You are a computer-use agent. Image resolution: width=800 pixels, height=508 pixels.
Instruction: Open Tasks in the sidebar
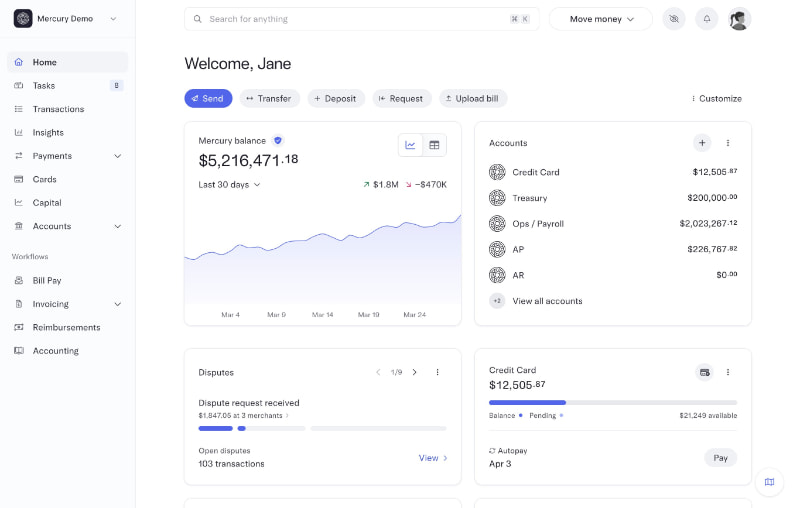(67, 86)
